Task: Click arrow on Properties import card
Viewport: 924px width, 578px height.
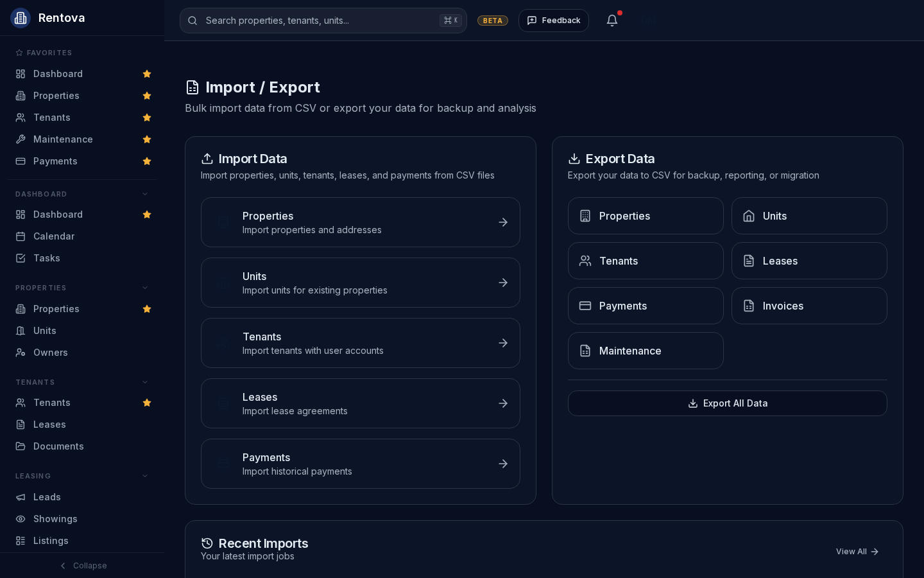Action: click(503, 222)
